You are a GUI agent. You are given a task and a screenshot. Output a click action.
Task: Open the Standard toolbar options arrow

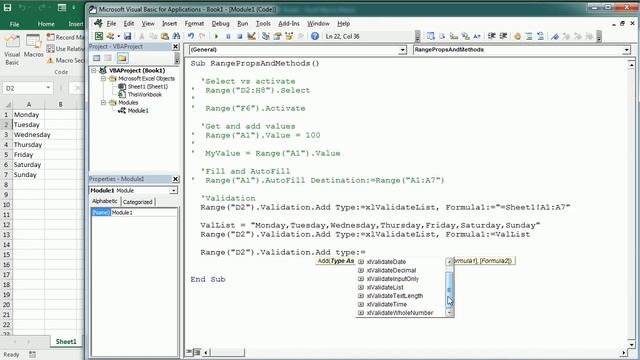417,37
